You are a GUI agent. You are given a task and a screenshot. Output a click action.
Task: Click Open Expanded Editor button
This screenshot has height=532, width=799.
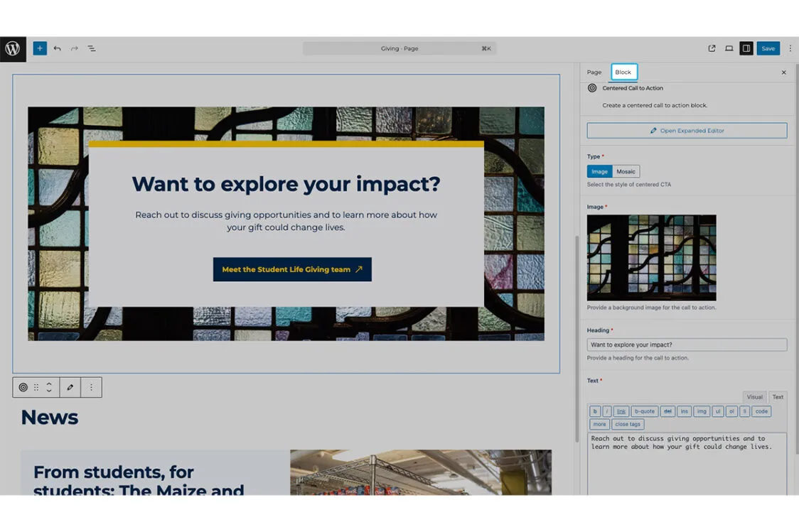[x=687, y=130]
